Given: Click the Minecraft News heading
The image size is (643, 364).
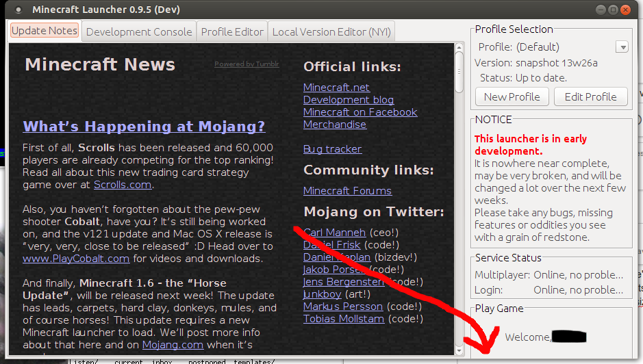Looking at the screenshot, I should (x=100, y=64).
